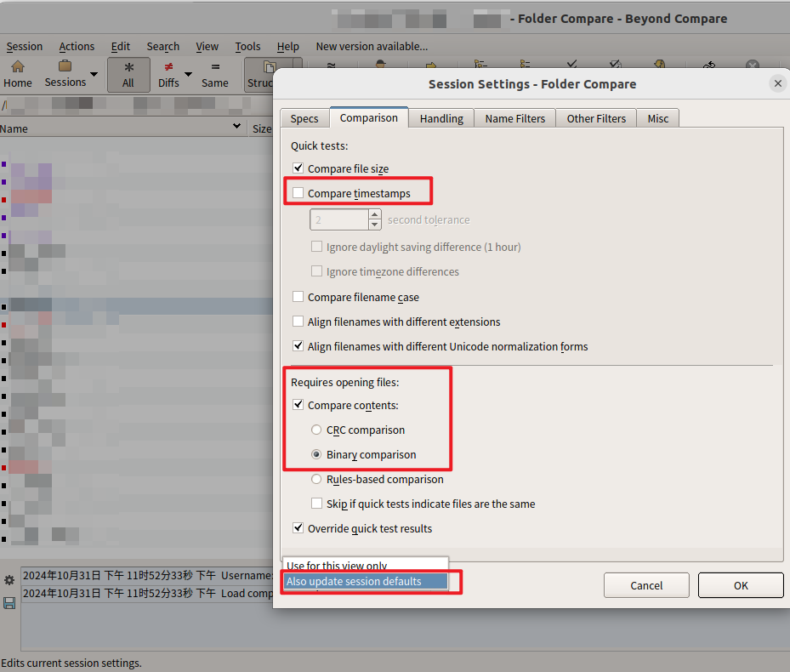
Task: Switch to the Name Filters tab
Action: (514, 118)
